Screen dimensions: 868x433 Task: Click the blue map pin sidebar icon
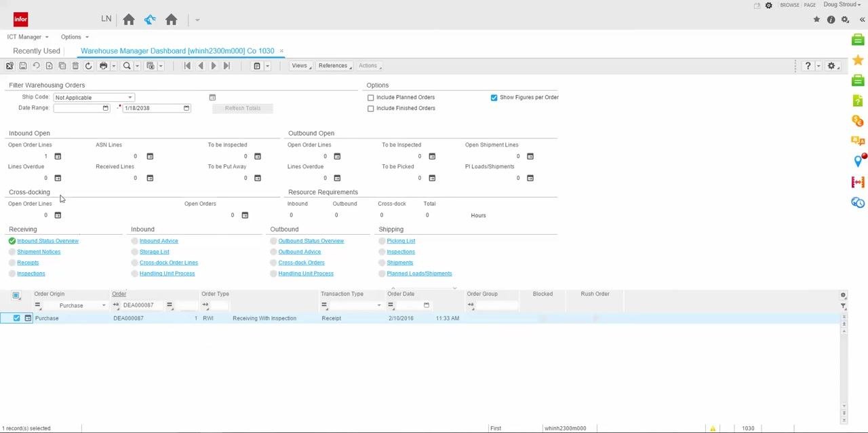(858, 161)
